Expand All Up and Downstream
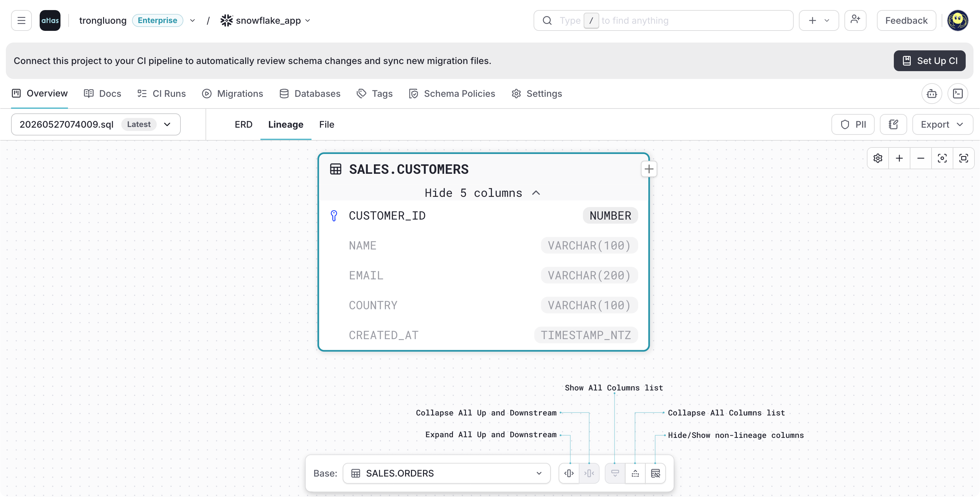This screenshot has width=980, height=497. (x=569, y=473)
